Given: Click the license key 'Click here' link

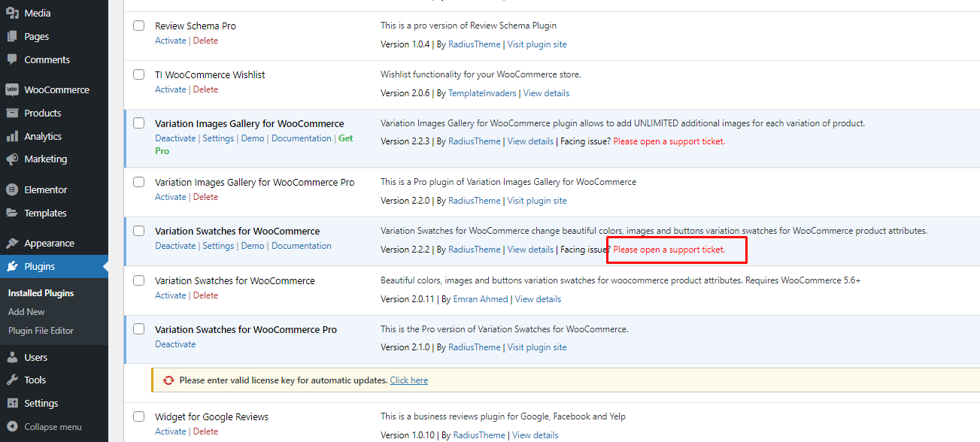Looking at the screenshot, I should point(408,380).
